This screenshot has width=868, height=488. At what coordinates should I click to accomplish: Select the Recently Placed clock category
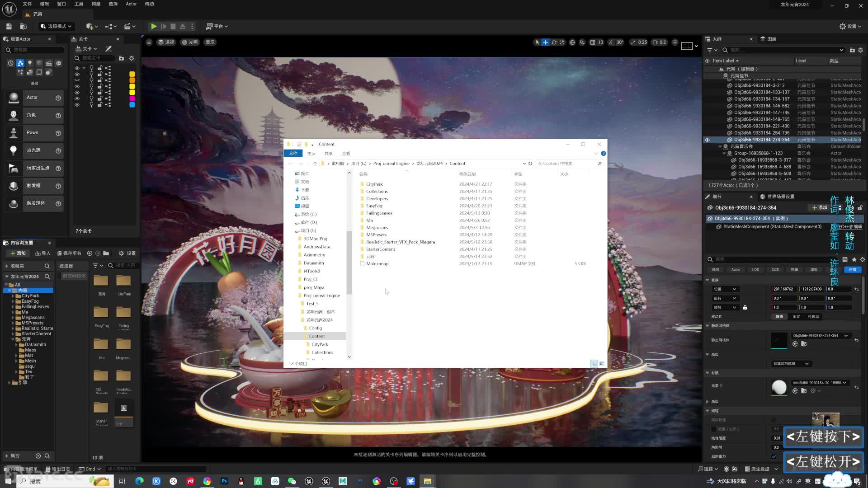pos(11,63)
